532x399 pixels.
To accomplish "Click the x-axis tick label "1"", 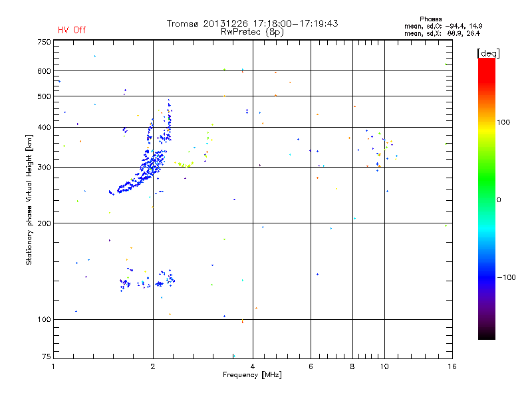I will 53,366.
